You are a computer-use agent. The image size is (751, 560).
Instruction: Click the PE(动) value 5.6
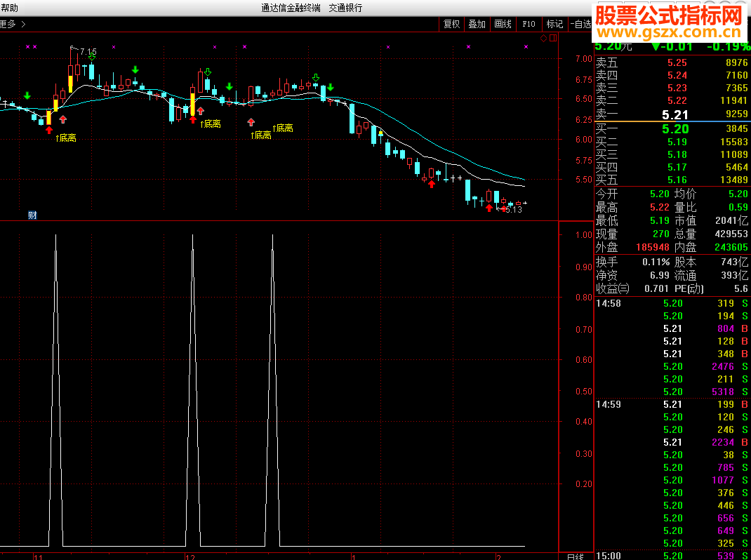coord(741,288)
